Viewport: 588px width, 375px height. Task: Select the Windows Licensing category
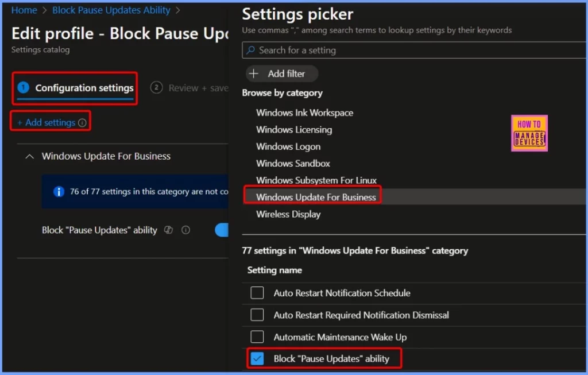coord(294,130)
